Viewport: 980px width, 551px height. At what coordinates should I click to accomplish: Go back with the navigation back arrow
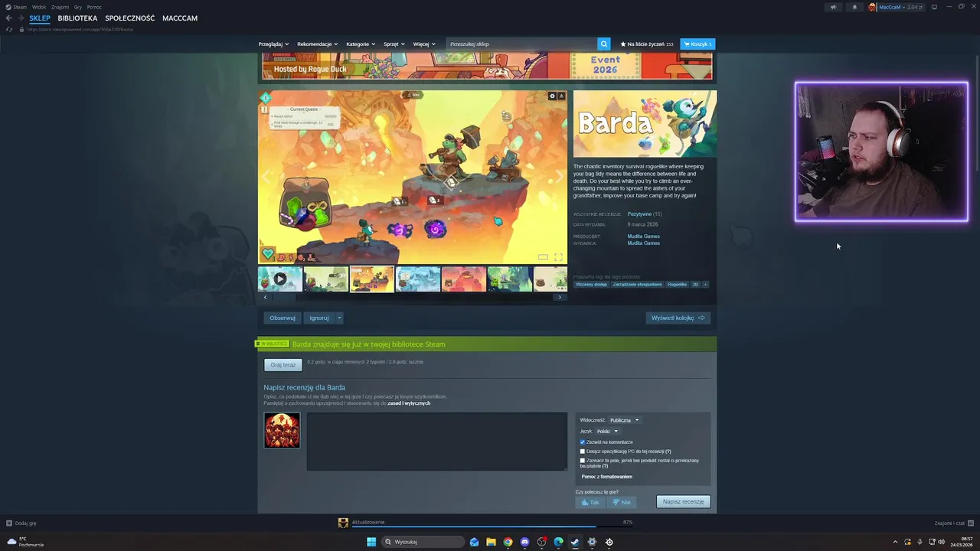click(8, 18)
